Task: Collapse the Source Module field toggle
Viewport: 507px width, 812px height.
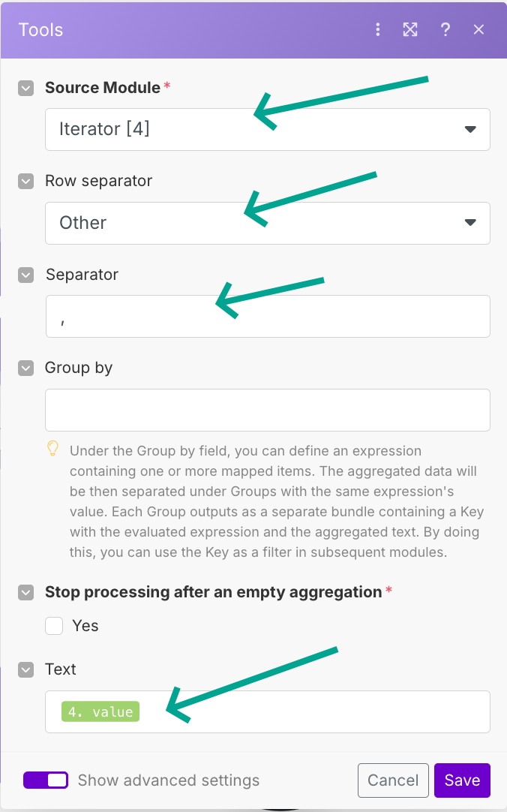Action: [26, 88]
